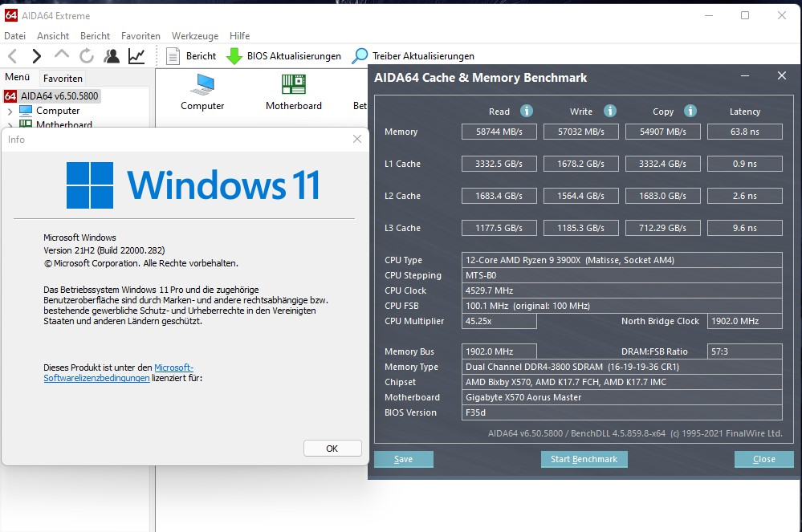The image size is (802, 532).
Task: Click the L3 Cache latency 9.6 ns
Action: pos(745,228)
